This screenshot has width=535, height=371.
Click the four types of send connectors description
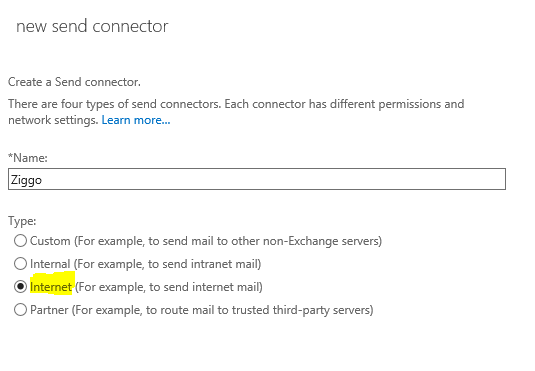[x=236, y=112]
